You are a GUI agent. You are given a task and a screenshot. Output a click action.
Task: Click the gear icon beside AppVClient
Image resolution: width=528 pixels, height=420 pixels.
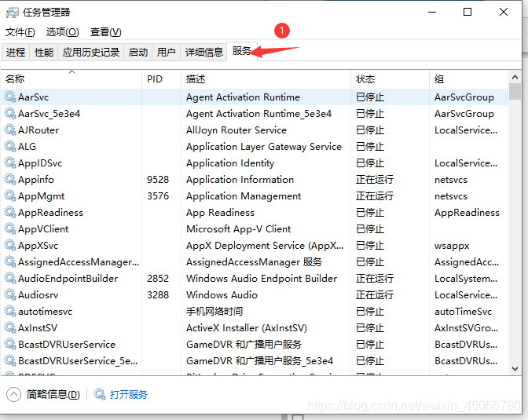pos(10,229)
